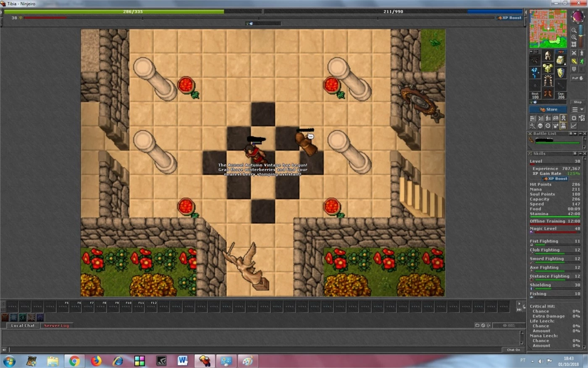Toggle the action bar lock
This screenshot has width=588, height=368.
pyautogui.click(x=524, y=307)
